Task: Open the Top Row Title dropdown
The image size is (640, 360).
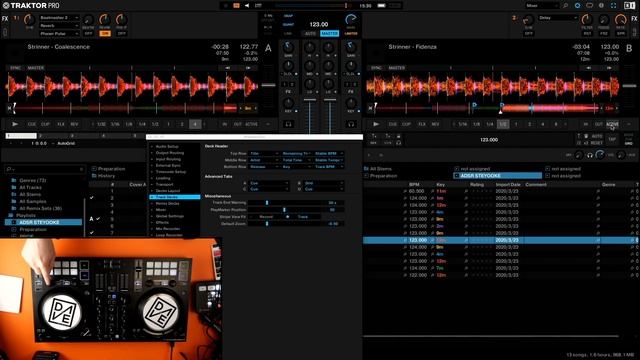Action: coord(264,153)
